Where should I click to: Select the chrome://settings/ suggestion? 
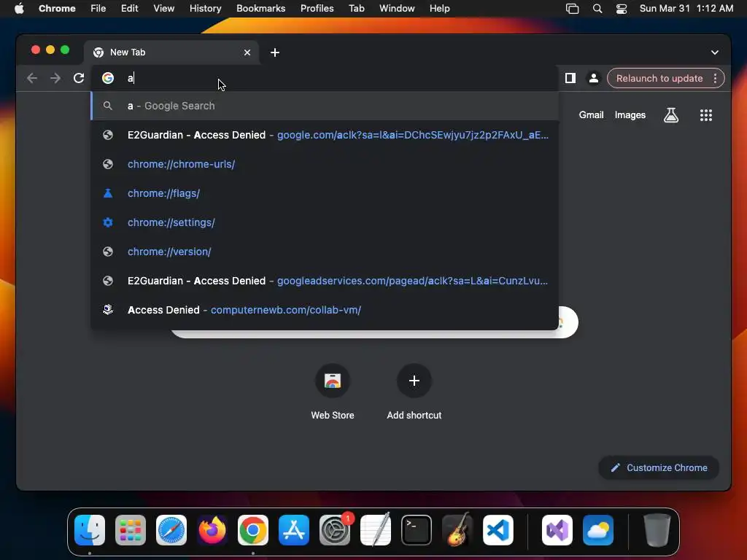click(325, 222)
